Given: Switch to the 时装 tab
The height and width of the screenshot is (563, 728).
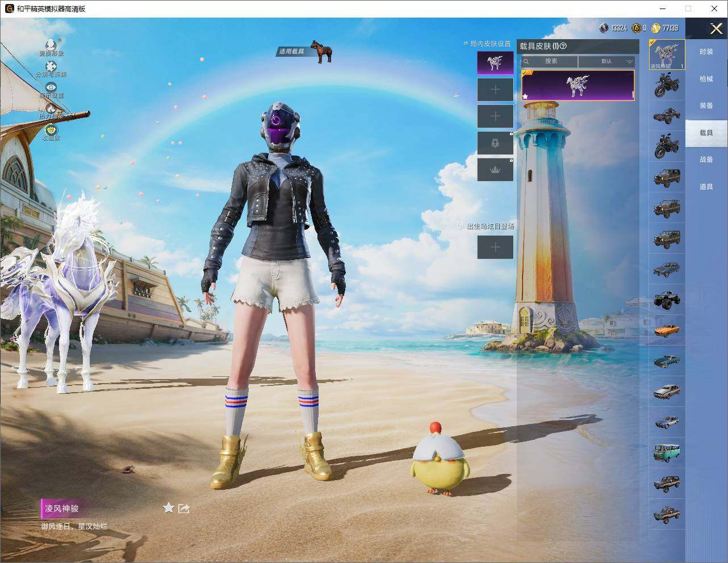Looking at the screenshot, I should coord(706,52).
